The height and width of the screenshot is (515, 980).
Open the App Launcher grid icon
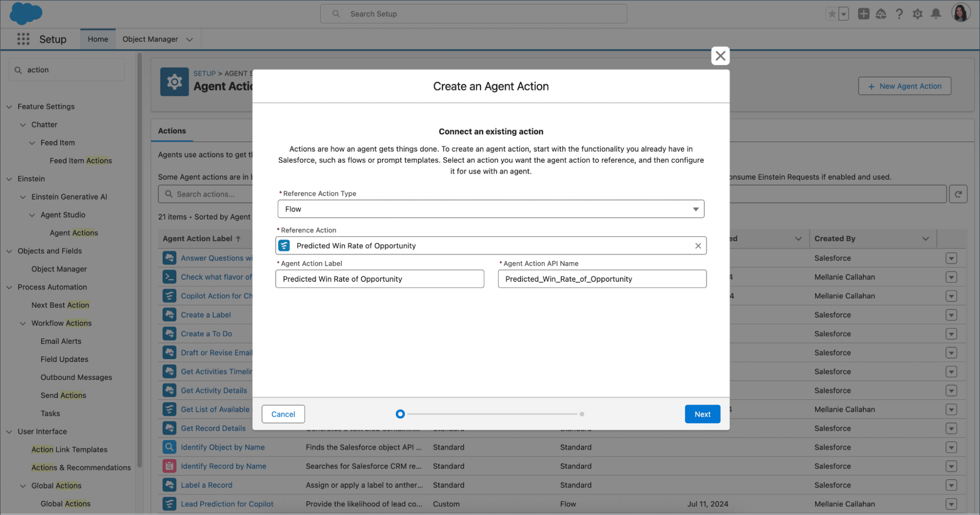coord(23,39)
